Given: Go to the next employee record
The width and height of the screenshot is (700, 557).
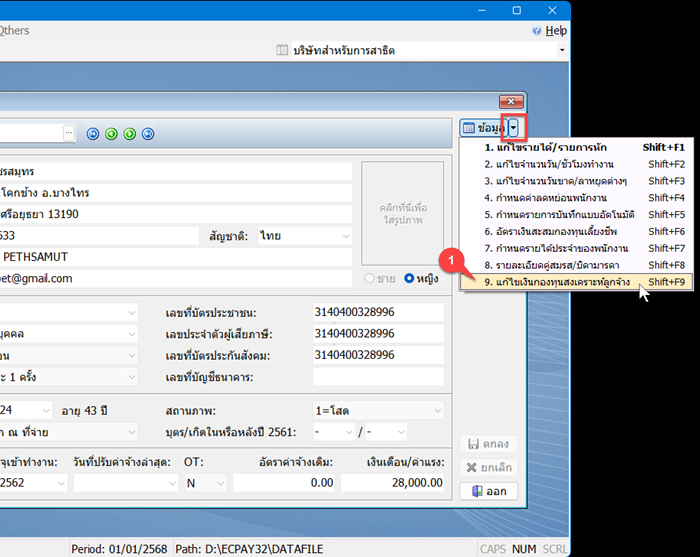Looking at the screenshot, I should click(x=129, y=133).
